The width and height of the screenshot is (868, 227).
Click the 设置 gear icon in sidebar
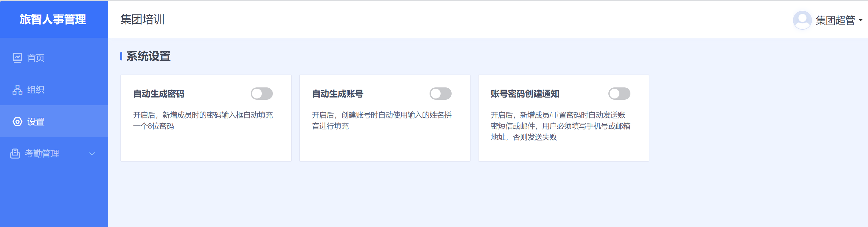click(17, 121)
